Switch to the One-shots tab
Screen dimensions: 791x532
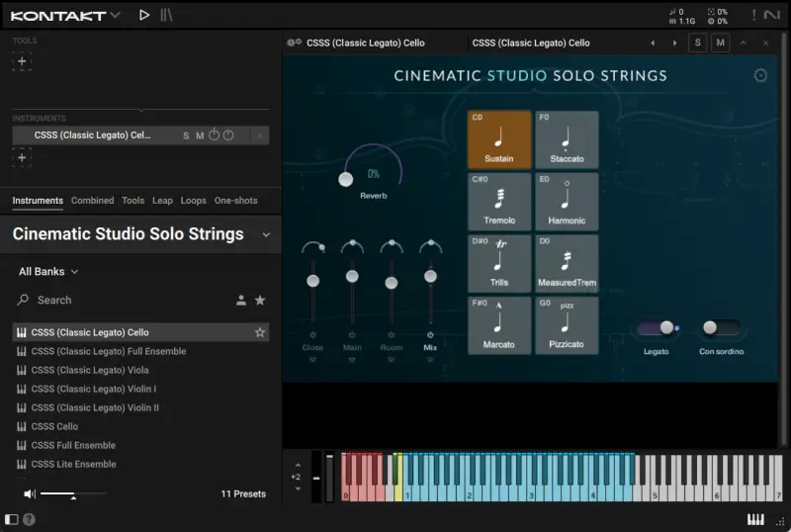tap(235, 201)
